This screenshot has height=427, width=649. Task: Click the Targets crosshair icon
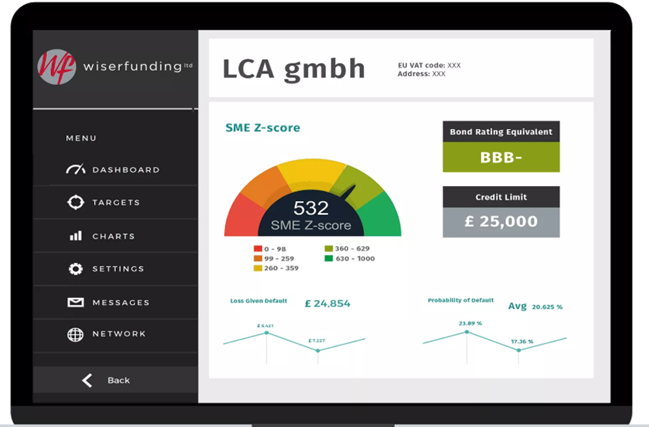pos(75,203)
